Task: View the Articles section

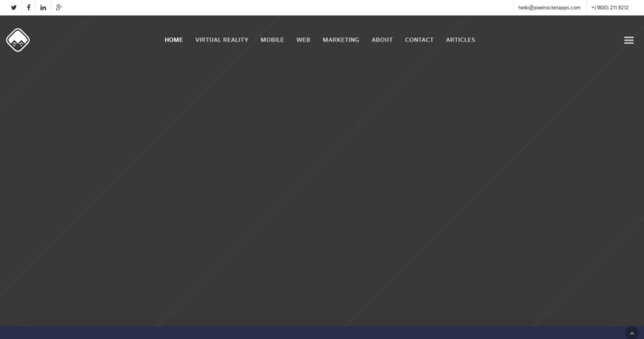Action: [x=461, y=40]
